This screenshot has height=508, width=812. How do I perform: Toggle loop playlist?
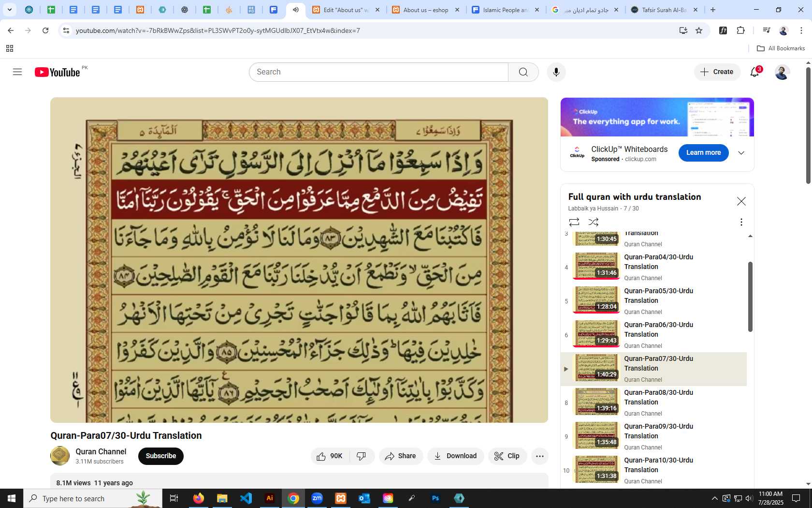coord(574,222)
